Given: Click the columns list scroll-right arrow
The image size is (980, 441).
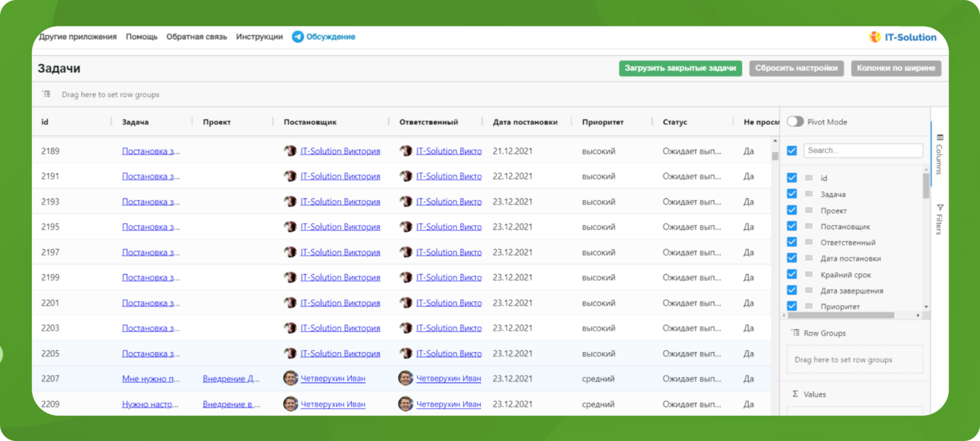Looking at the screenshot, I should click(x=918, y=316).
